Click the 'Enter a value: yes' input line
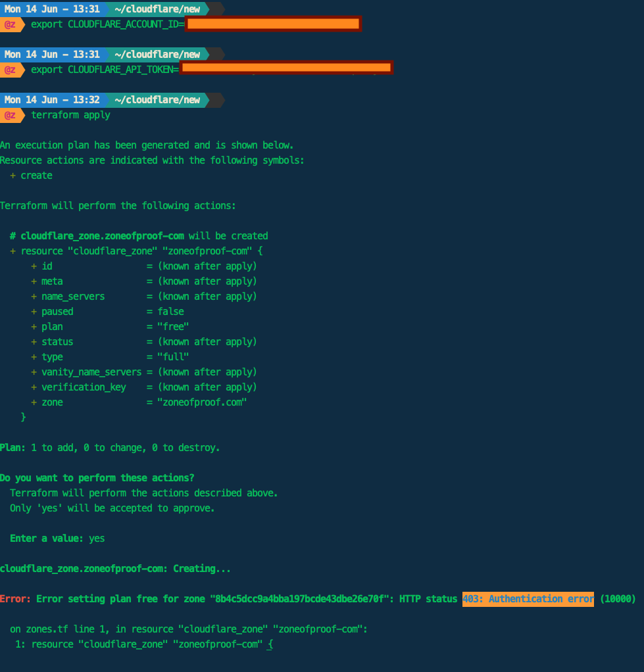Viewport: 644px width, 672px height. pyautogui.click(x=57, y=539)
